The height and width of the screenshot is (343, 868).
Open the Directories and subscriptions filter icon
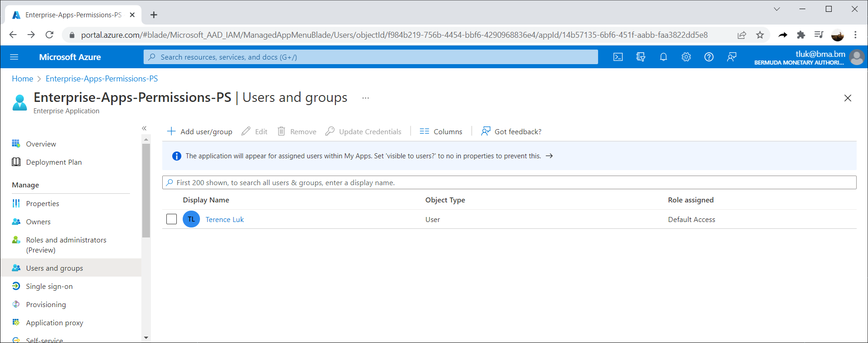[x=641, y=57]
